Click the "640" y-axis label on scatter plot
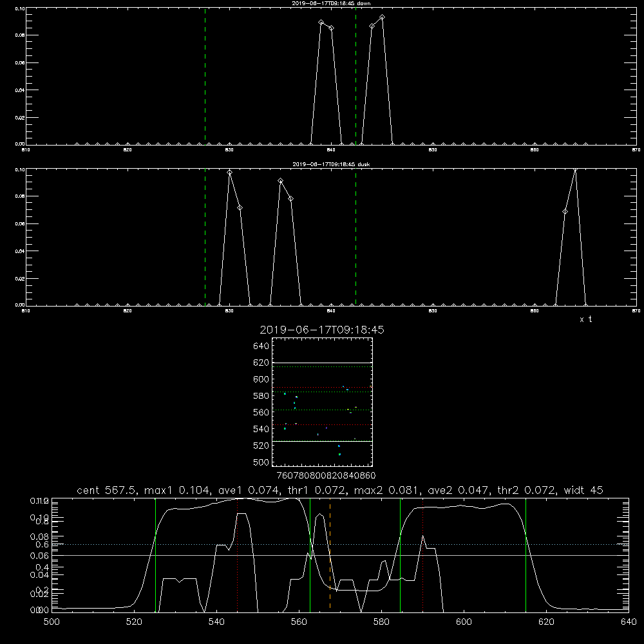Screen dimensions: 644x644 click(x=261, y=346)
